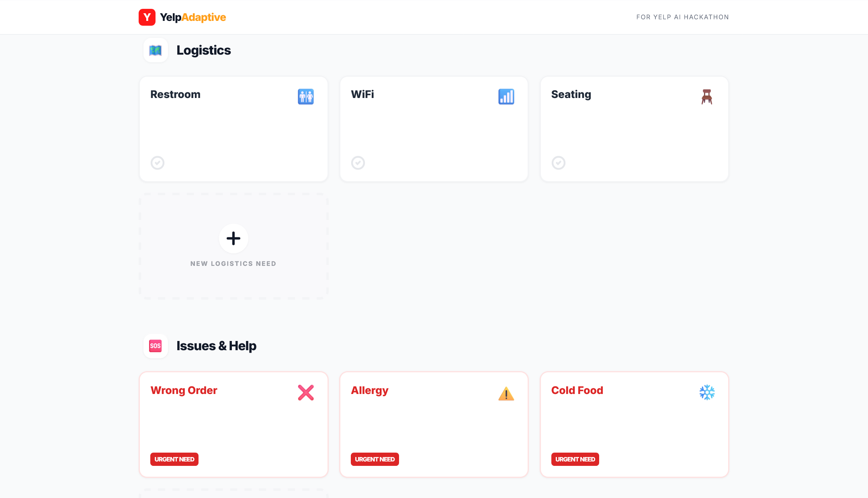Screen dimensions: 868x498
Task: Click the Logistics map icon
Action: pyautogui.click(x=156, y=50)
